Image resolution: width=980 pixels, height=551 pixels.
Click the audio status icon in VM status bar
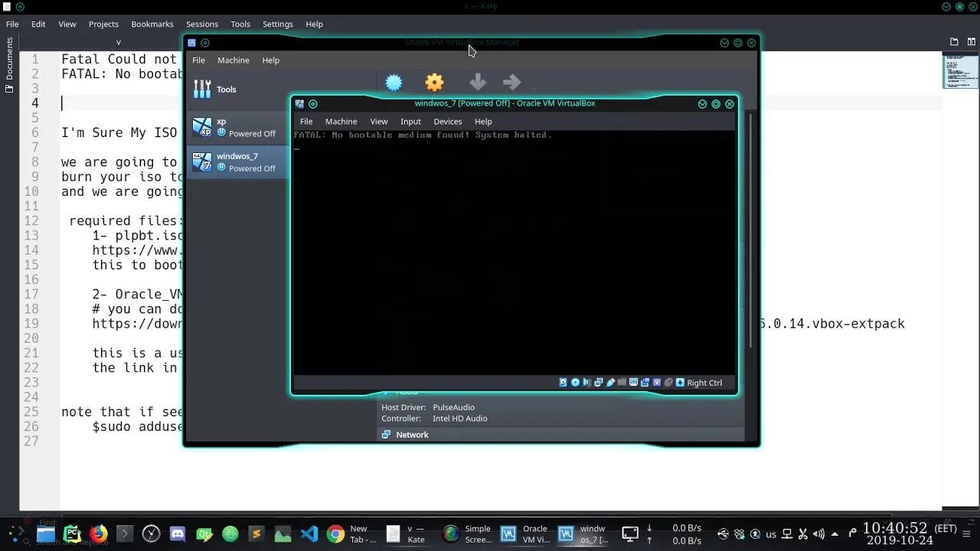click(586, 383)
